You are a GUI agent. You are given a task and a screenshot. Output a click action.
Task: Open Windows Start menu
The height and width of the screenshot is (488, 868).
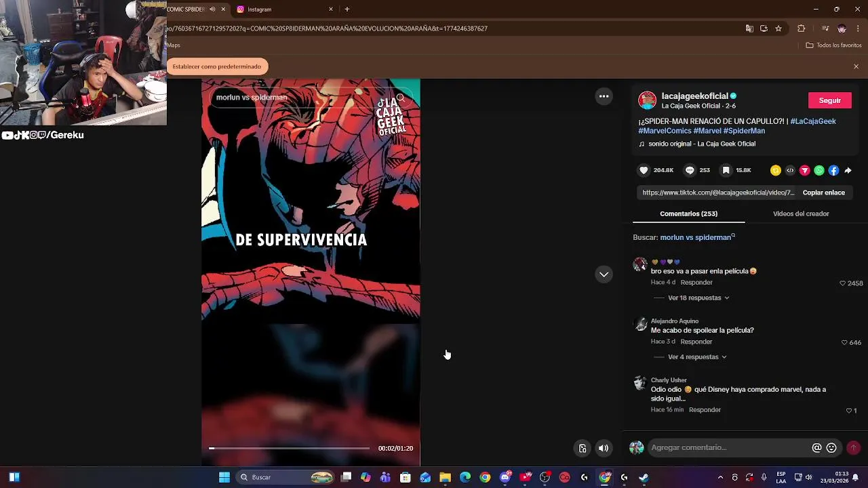pos(224,477)
